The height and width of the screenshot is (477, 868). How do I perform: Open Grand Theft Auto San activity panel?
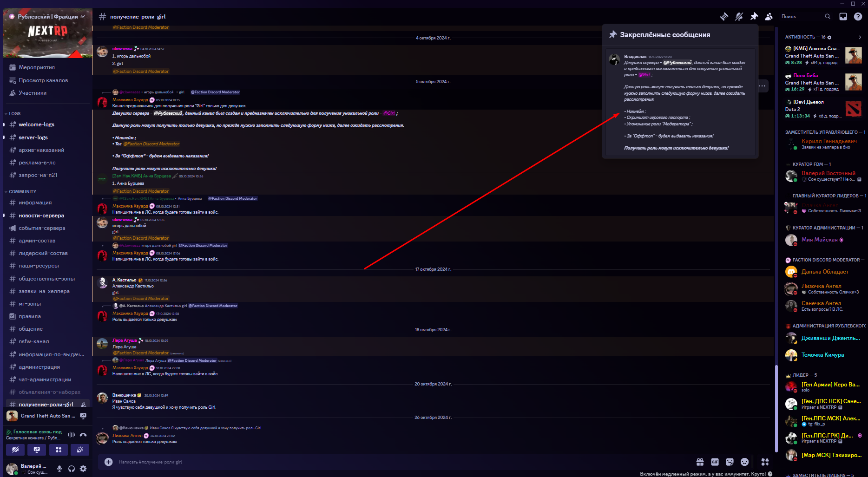click(47, 416)
